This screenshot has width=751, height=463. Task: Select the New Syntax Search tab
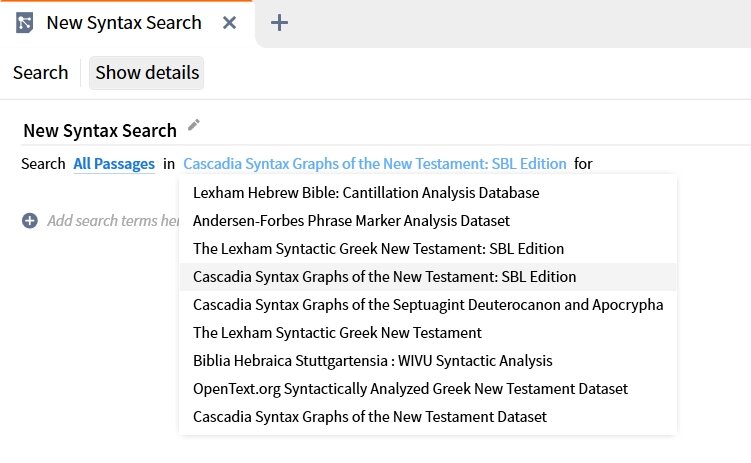click(x=124, y=23)
